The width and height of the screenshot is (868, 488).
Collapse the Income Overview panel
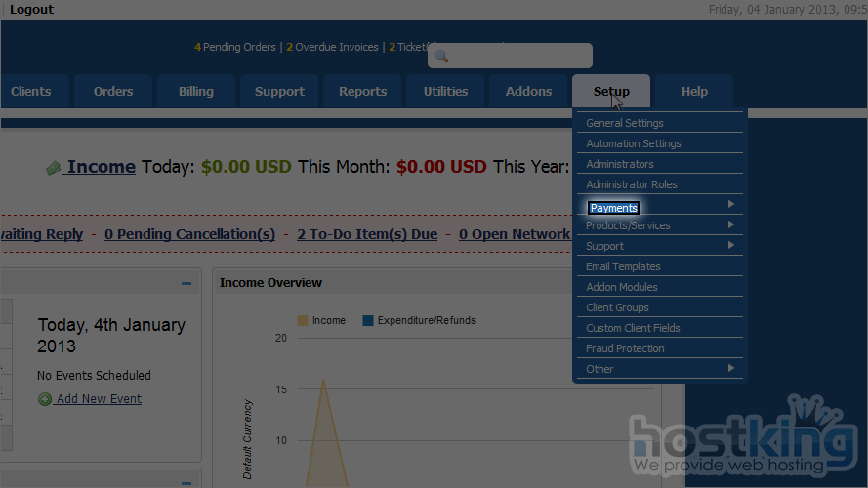pyautogui.click(x=651, y=284)
